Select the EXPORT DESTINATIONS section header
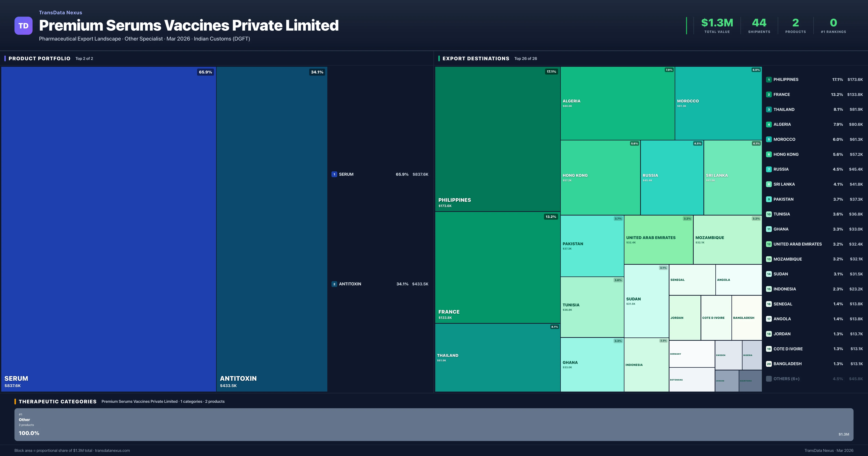Screen dimensions: 868x456 [x=475, y=58]
